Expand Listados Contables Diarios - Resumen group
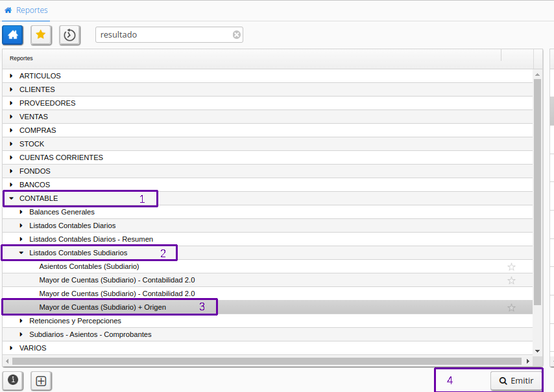The image size is (554, 392). [x=21, y=239]
